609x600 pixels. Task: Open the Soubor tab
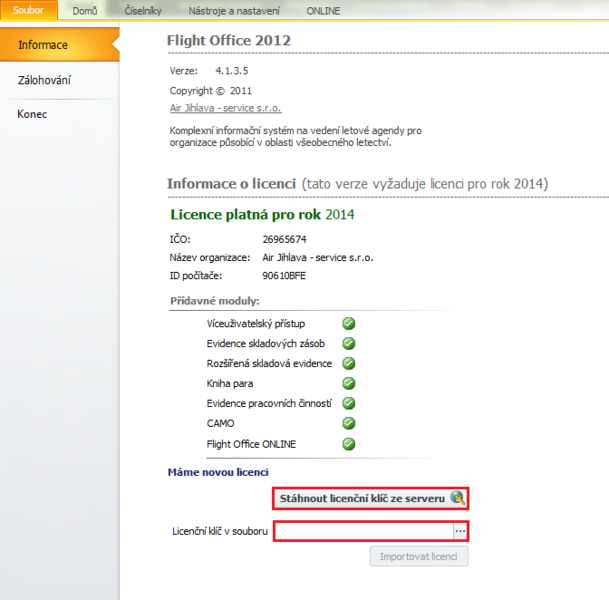coord(28,10)
